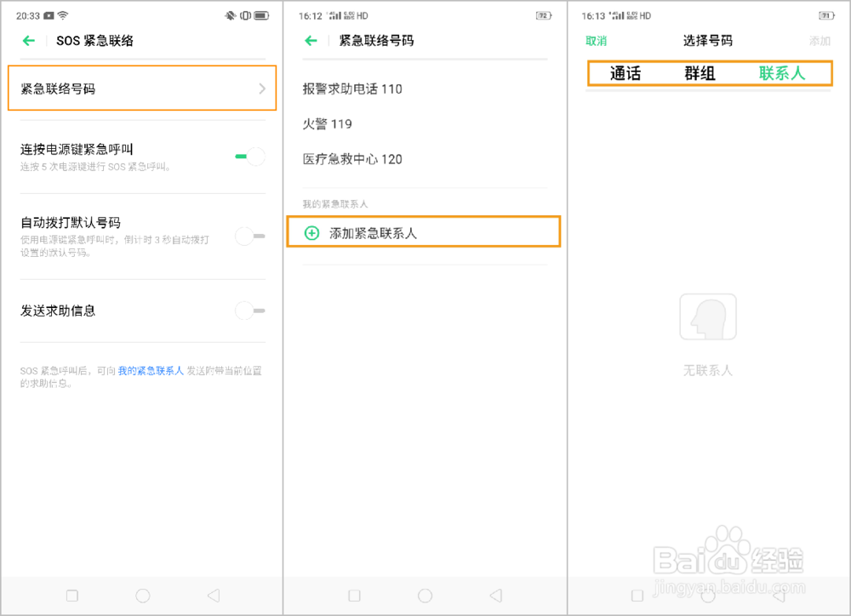Image resolution: width=851 pixels, height=616 pixels.
Task: Tap the 添加 button at top right
Action: click(820, 41)
